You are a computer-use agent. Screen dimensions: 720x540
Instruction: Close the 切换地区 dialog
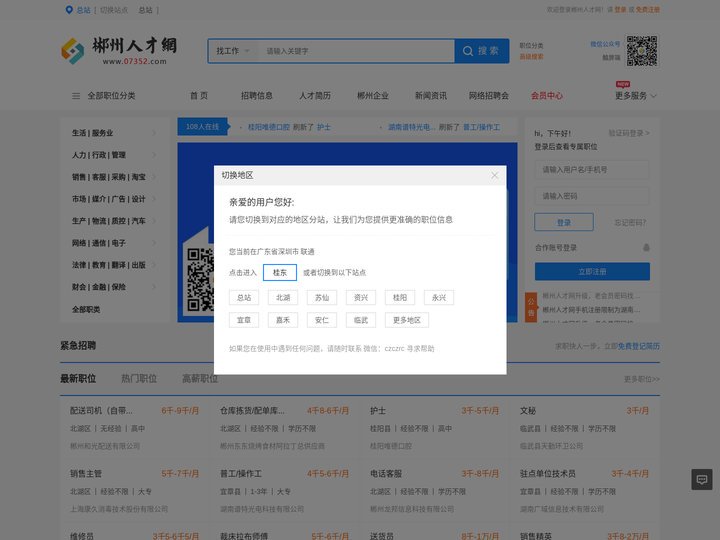click(x=495, y=175)
